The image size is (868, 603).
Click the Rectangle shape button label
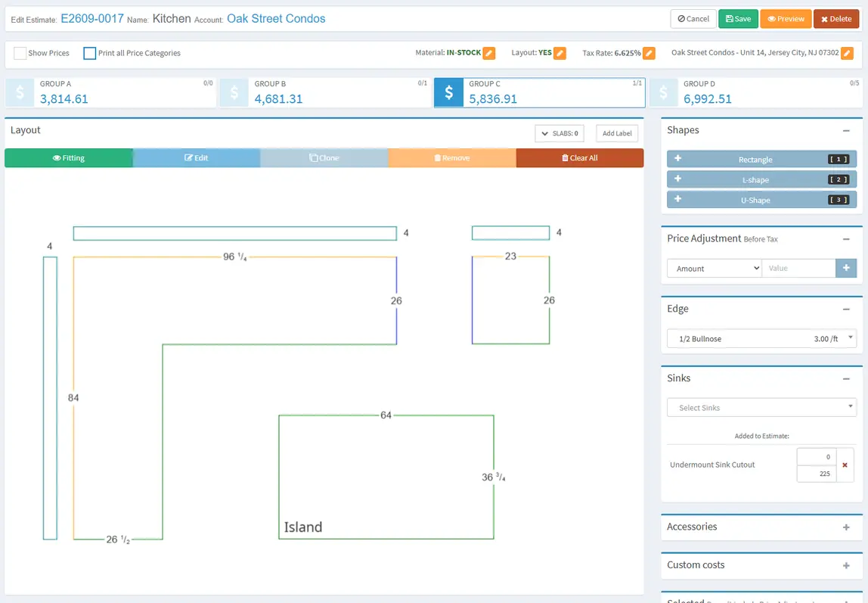pyautogui.click(x=755, y=160)
